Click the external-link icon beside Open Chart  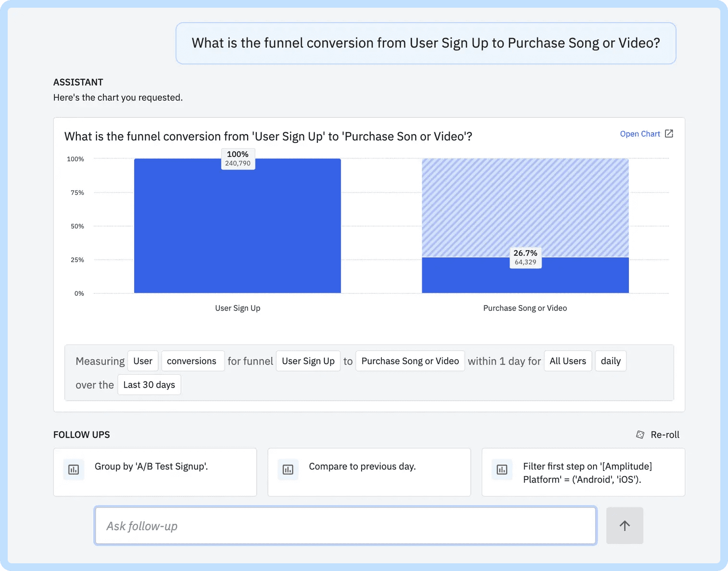coord(669,134)
